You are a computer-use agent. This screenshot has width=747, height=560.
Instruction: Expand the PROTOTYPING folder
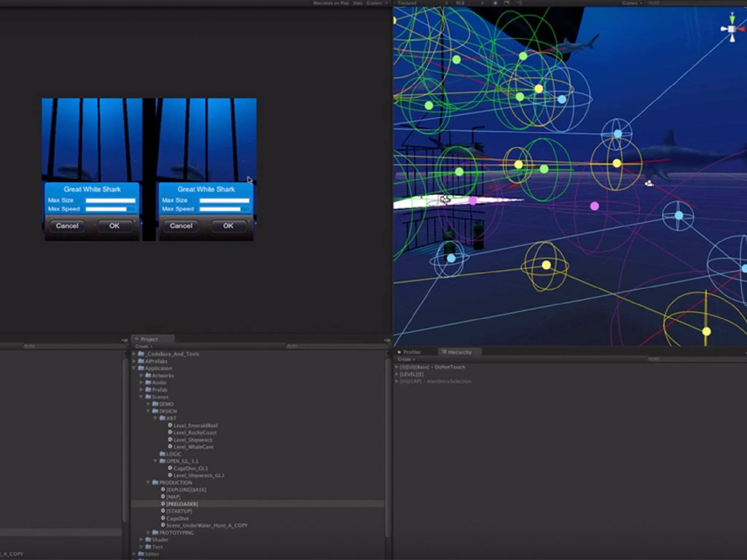148,533
